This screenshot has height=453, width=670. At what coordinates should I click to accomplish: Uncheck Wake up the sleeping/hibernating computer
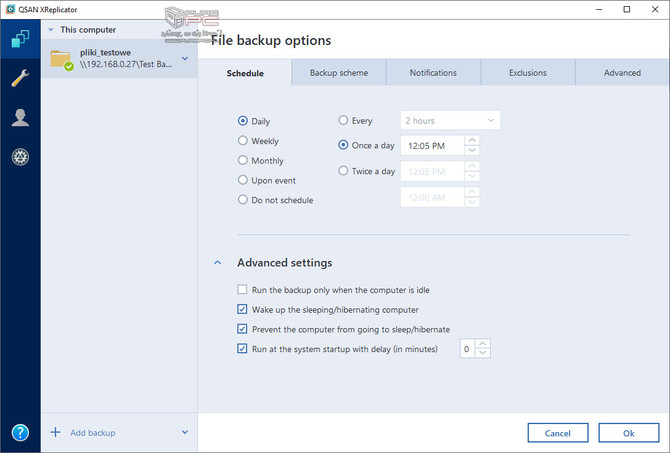click(x=242, y=310)
